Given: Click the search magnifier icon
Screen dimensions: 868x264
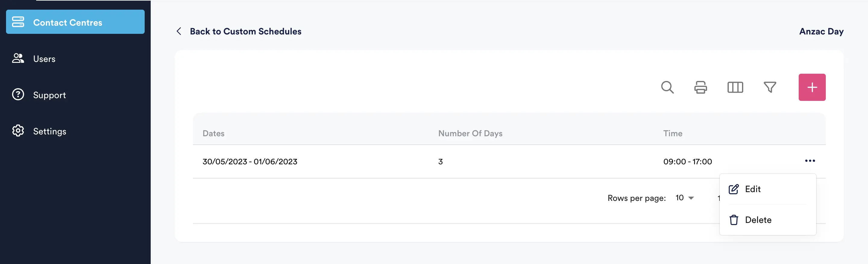Looking at the screenshot, I should point(667,87).
